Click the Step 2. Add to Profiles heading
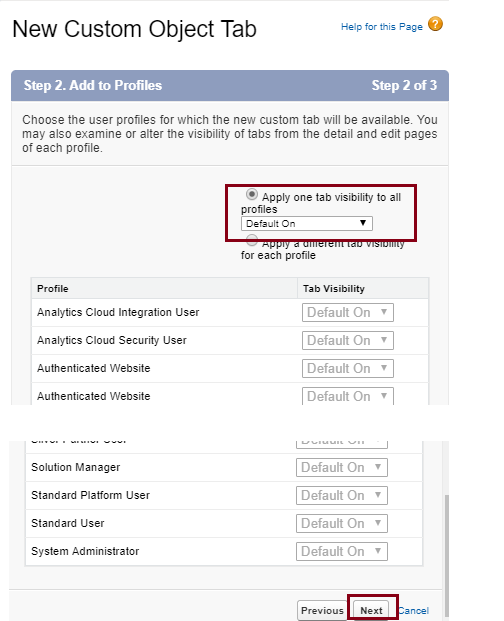The height and width of the screenshot is (621, 504). (x=93, y=86)
